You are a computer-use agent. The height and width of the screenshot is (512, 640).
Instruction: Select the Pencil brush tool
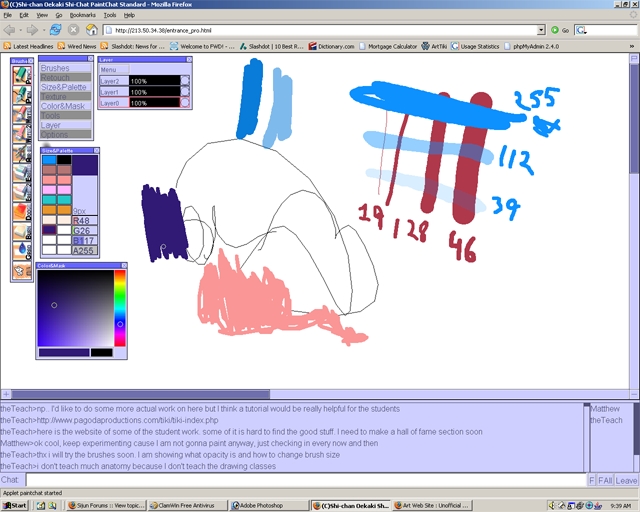(x=22, y=75)
